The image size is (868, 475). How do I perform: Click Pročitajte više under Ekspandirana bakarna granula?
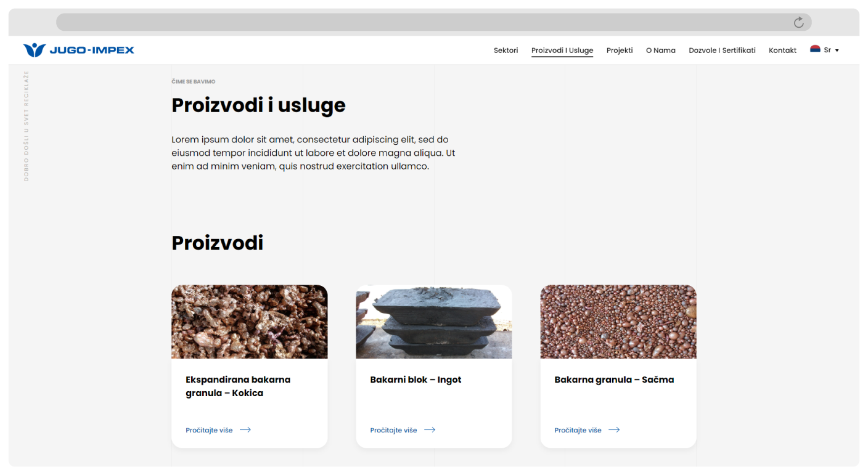click(x=208, y=429)
